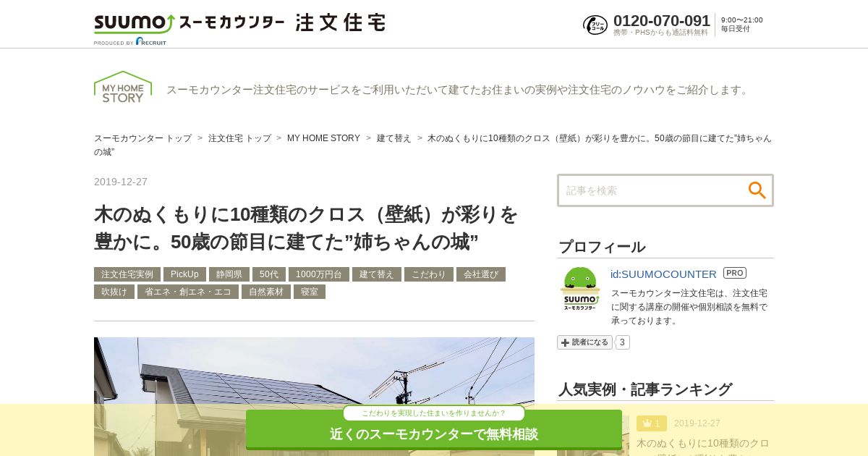The image size is (868, 456).
Task: Open the スーモカウンター トップ breadcrumb link
Action: click(142, 138)
